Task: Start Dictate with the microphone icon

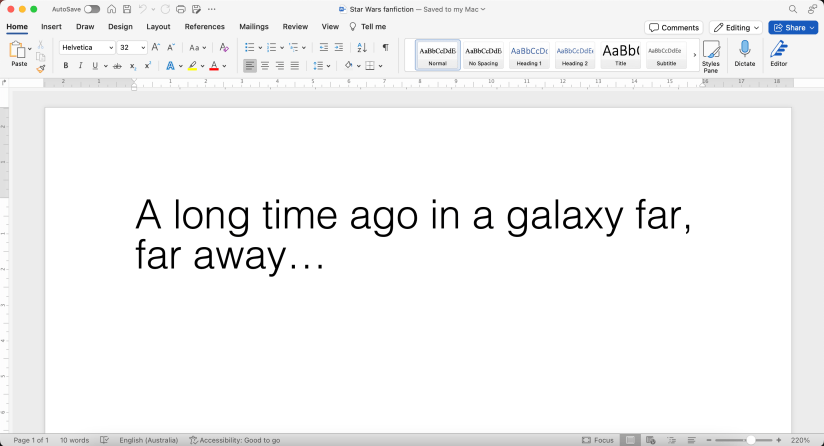Action: point(744,54)
